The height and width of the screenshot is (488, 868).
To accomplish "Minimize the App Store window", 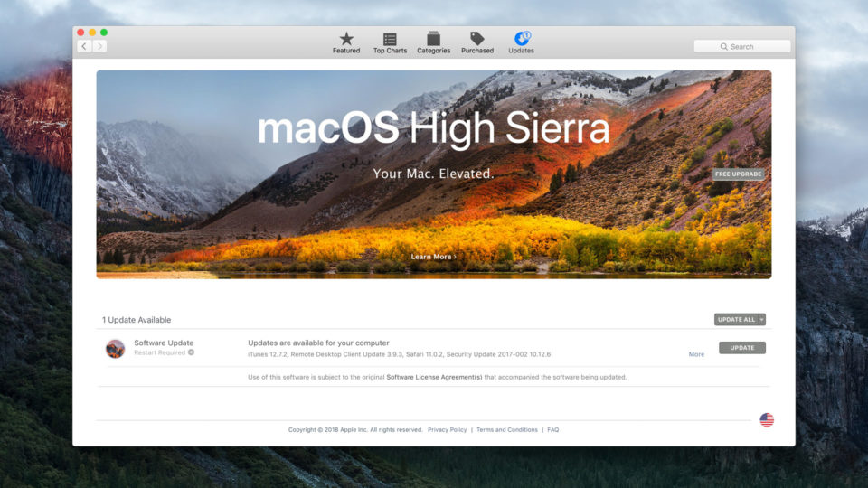I will [x=92, y=33].
